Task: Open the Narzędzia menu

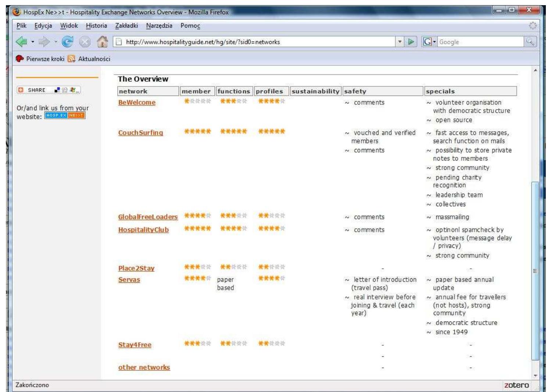Action: 160,26
